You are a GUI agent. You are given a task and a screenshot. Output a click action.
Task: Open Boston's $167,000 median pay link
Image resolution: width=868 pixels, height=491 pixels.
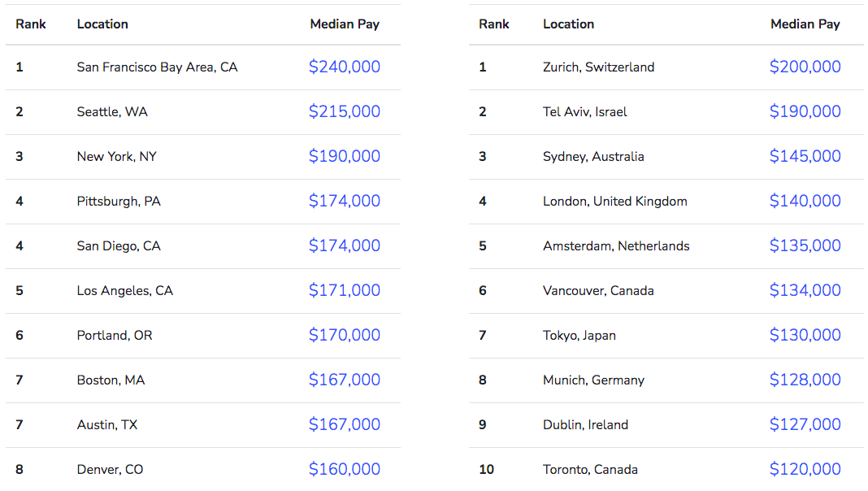point(344,380)
